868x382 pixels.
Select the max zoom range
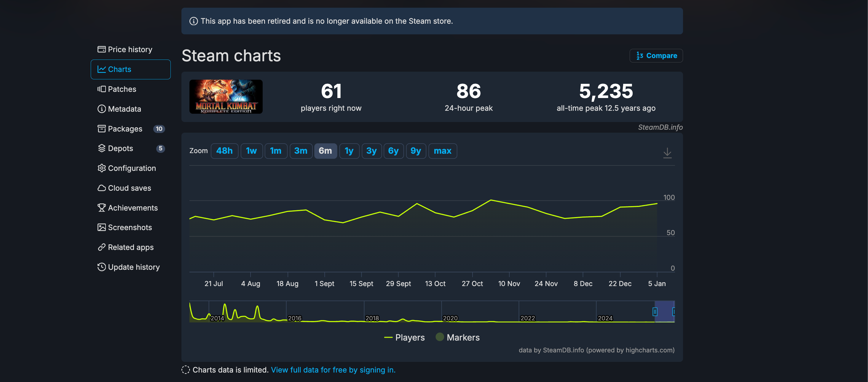pos(442,151)
